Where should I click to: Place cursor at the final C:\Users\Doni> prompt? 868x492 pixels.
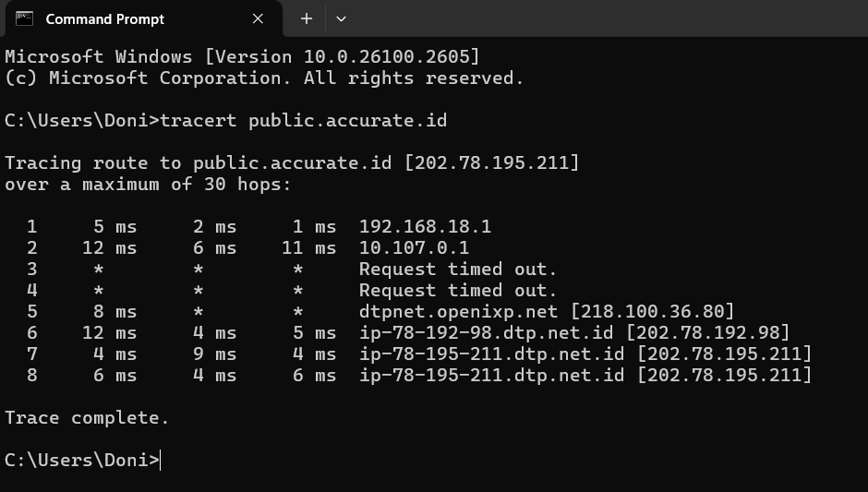162,460
